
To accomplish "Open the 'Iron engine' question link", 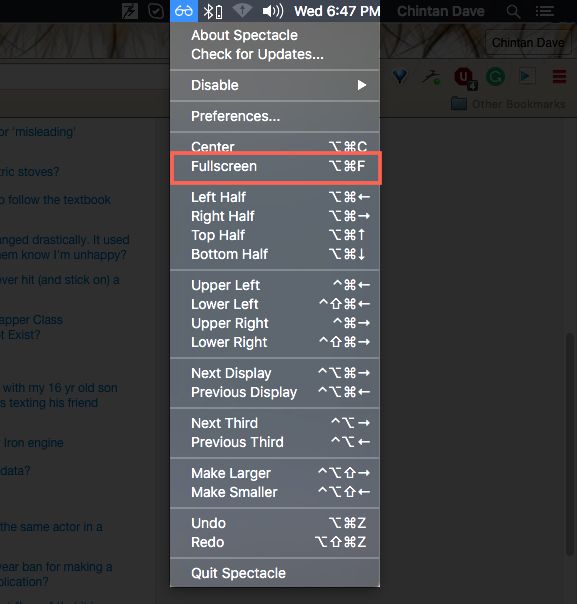I will click(x=32, y=443).
